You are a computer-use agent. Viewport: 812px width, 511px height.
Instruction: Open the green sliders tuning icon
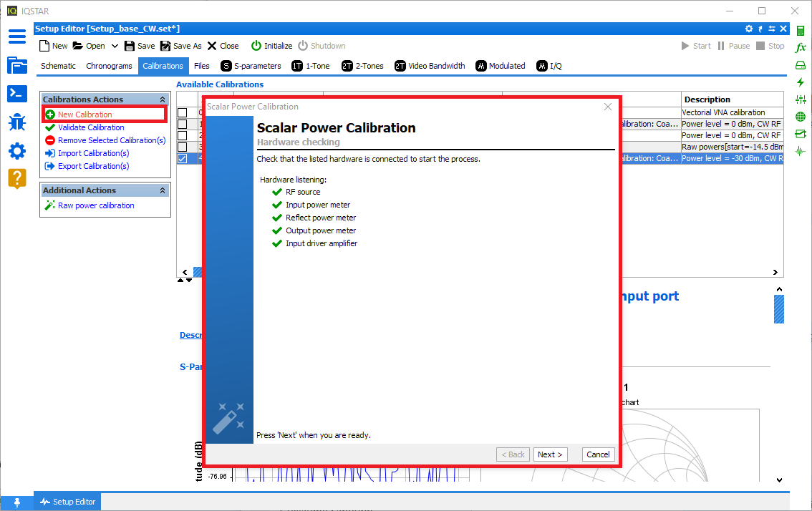[x=801, y=99]
